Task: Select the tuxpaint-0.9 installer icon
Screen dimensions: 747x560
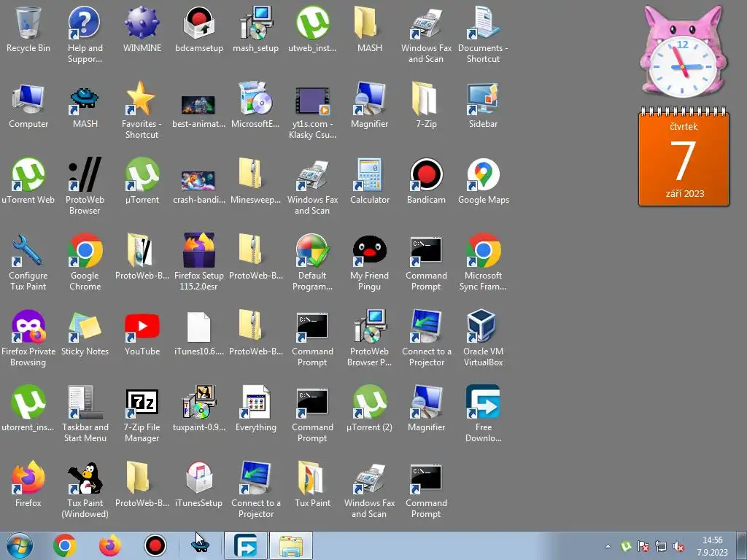Action: 198,402
